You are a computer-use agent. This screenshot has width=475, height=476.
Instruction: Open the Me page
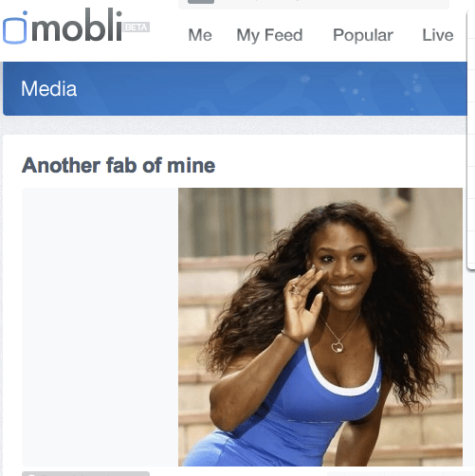coord(200,35)
